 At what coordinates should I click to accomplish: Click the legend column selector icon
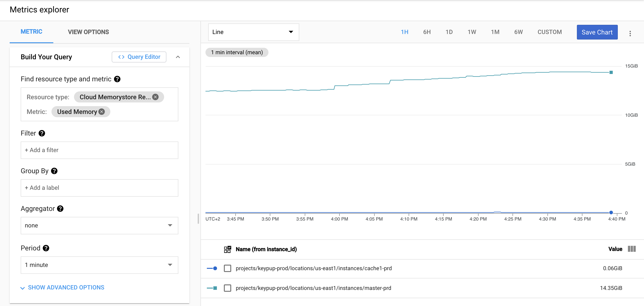632,249
